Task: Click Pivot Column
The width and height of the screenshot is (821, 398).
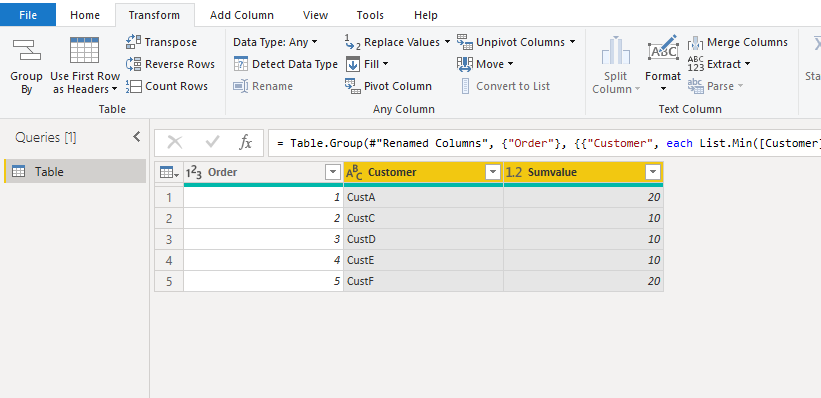Action: point(388,86)
